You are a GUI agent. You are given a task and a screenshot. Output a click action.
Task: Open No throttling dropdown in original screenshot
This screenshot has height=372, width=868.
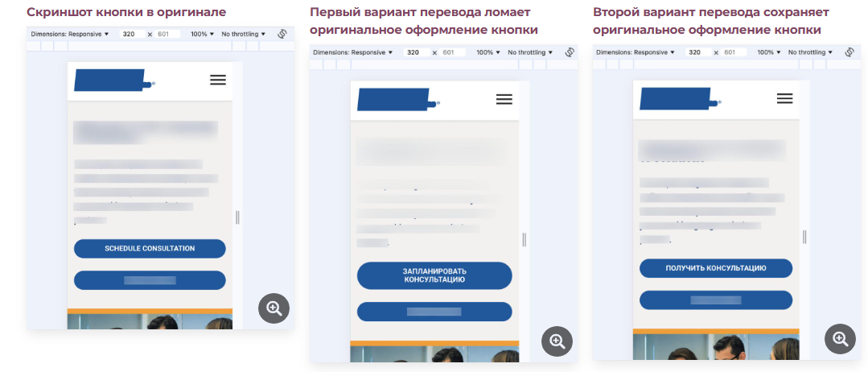coord(244,34)
